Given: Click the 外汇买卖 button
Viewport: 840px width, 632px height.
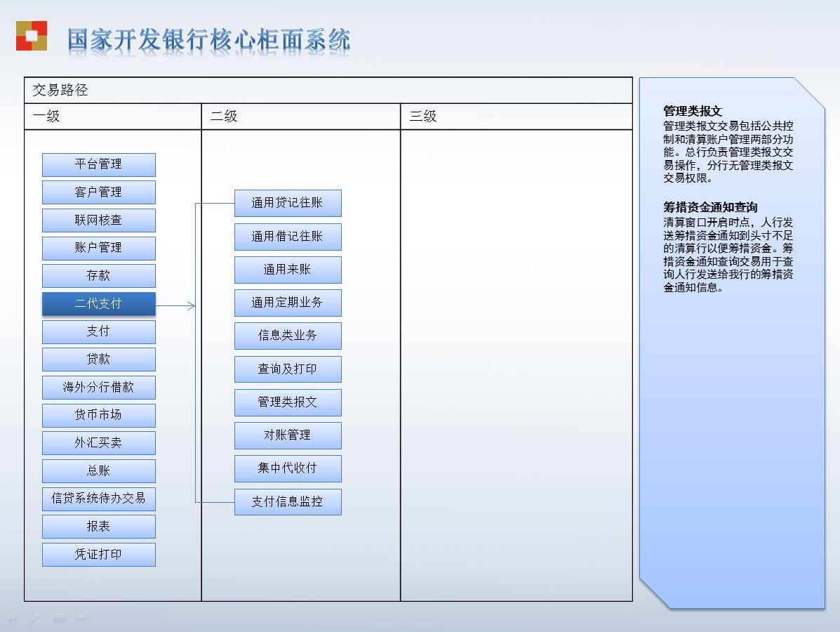Looking at the screenshot, I should (98, 443).
